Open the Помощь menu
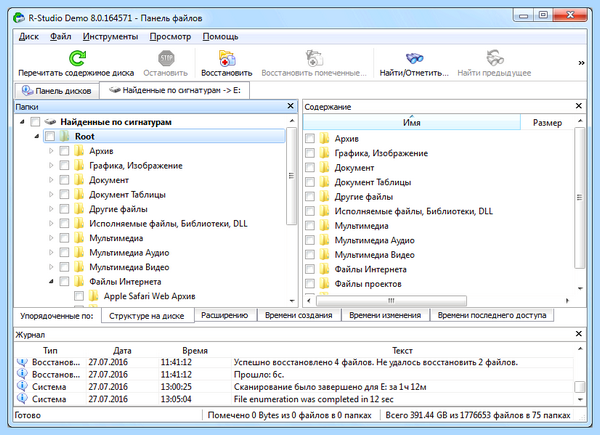Screen dimensions: 600x435 click(x=220, y=36)
